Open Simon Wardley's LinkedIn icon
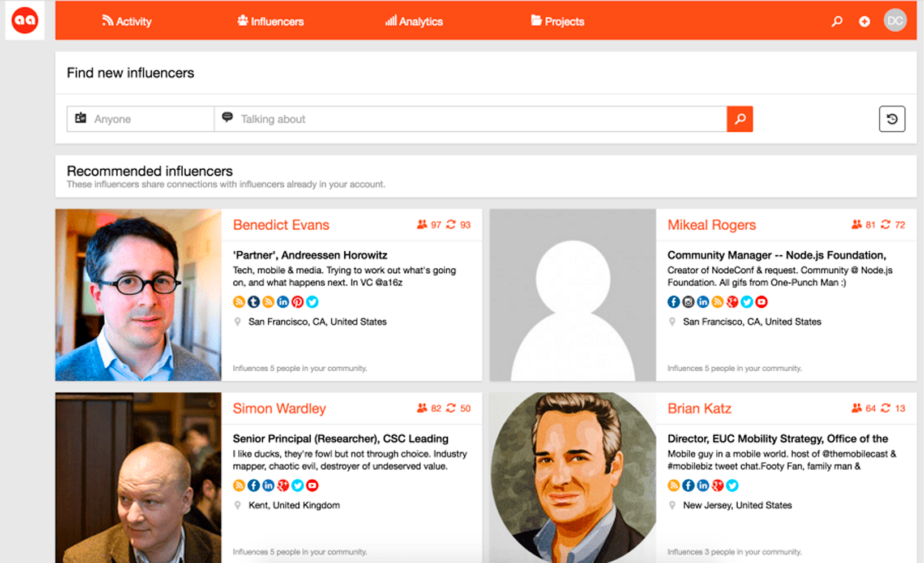 pos(268,485)
